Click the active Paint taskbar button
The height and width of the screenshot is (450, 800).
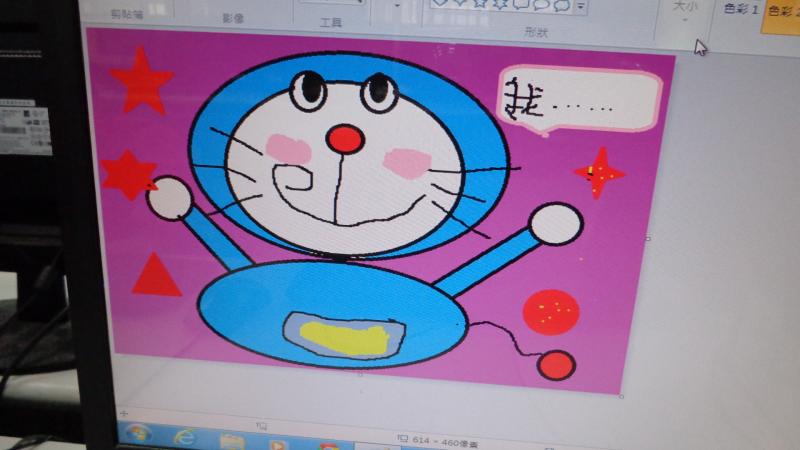point(378,447)
